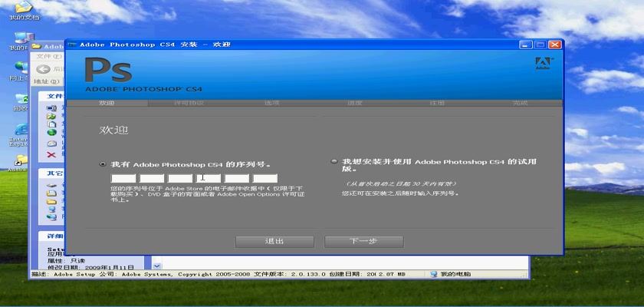
Task: Click the 文件版本 2.0.133.0 status bar text
Action: [x=289, y=274]
